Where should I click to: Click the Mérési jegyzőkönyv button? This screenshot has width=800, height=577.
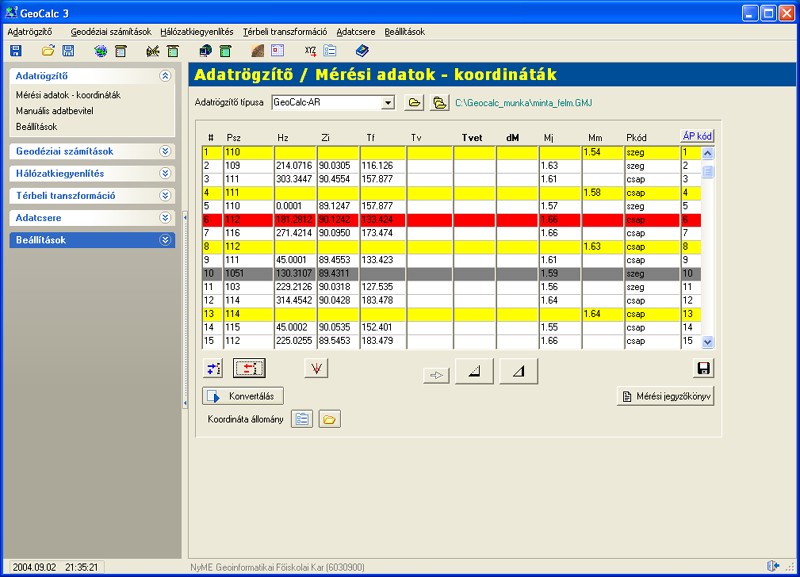pyautogui.click(x=665, y=396)
